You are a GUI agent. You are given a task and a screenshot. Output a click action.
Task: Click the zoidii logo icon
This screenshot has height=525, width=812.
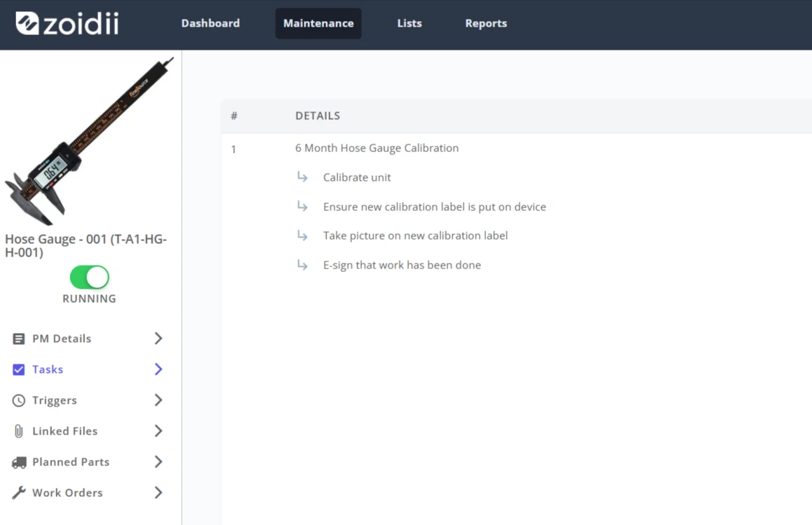pyautogui.click(x=27, y=23)
